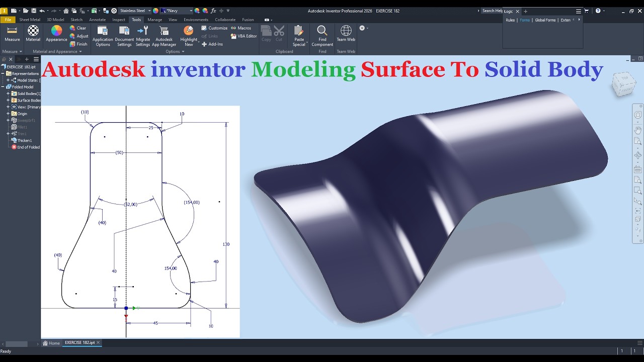Click the Clear appearance tool
Image resolution: width=644 pixels, height=362 pixels.
click(78, 28)
